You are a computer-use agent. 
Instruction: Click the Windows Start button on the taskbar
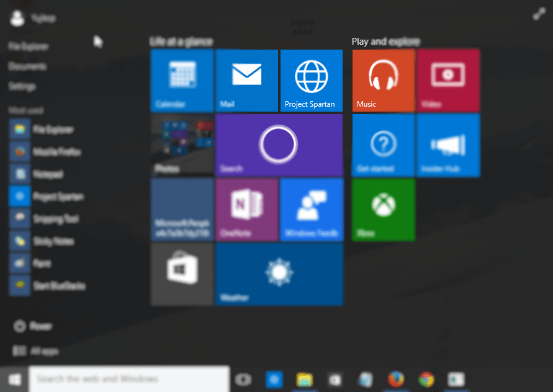pyautogui.click(x=14, y=380)
